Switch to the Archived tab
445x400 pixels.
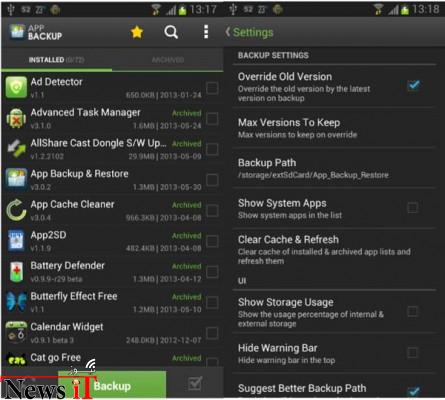[x=168, y=60]
